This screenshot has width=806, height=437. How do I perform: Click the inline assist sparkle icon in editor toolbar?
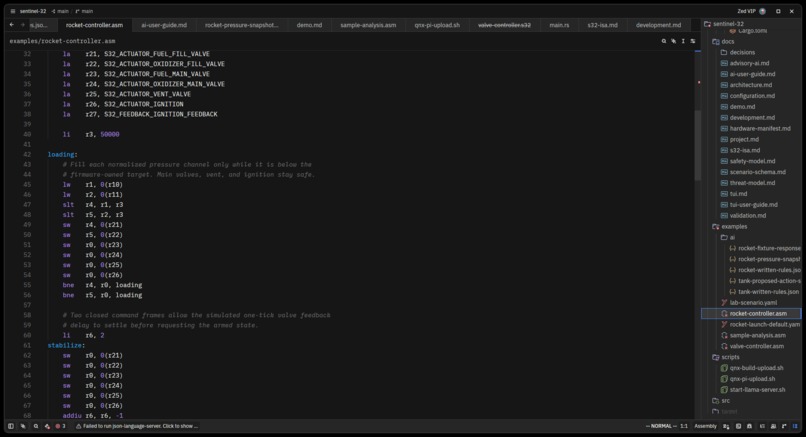point(673,41)
